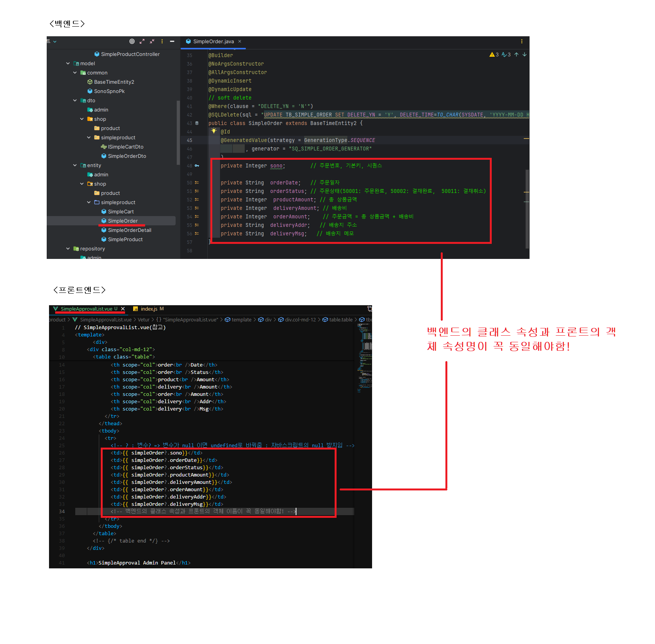Switch to the SimpleOrder.java tab
The image size is (655, 644).
pyautogui.click(x=213, y=41)
